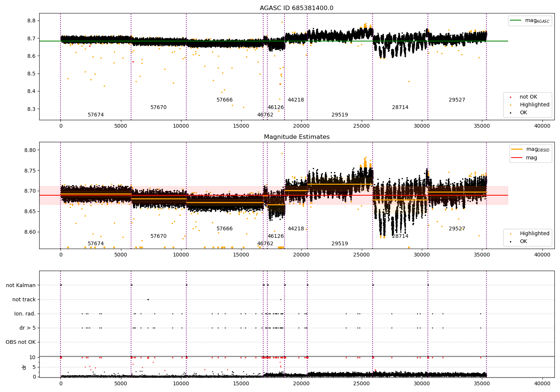Click obsid label 57666 in the AGASC plot
The image size is (560, 392).
pos(224,100)
